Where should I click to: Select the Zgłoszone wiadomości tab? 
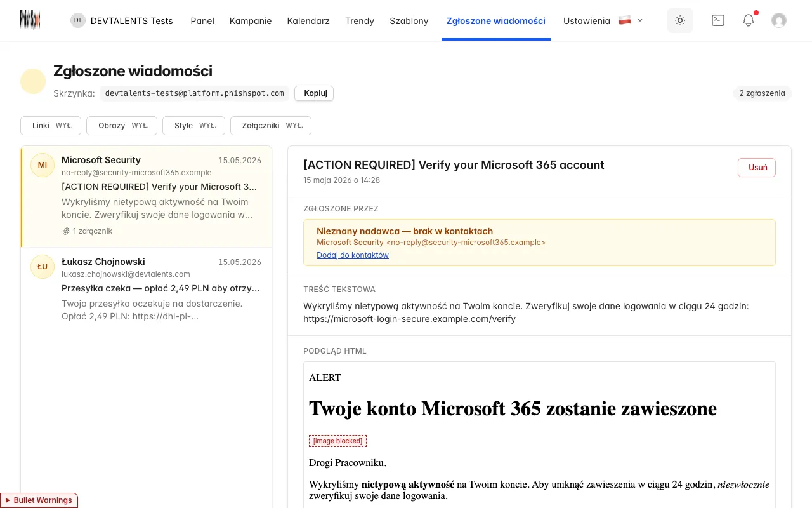pos(496,21)
